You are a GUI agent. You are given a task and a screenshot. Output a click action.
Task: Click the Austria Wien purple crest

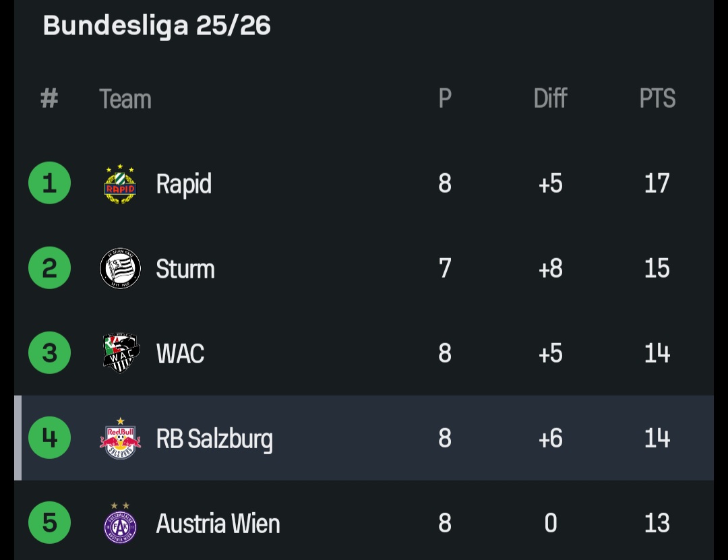[120, 523]
